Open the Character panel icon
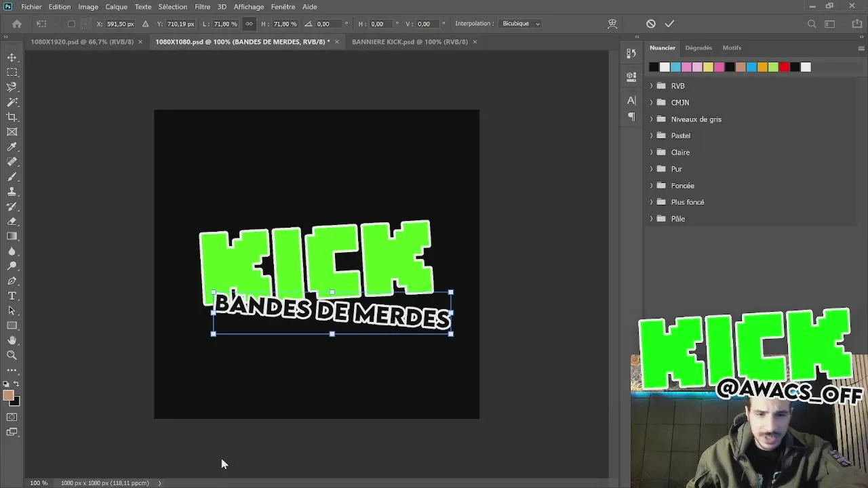The height and width of the screenshot is (488, 868). [631, 100]
